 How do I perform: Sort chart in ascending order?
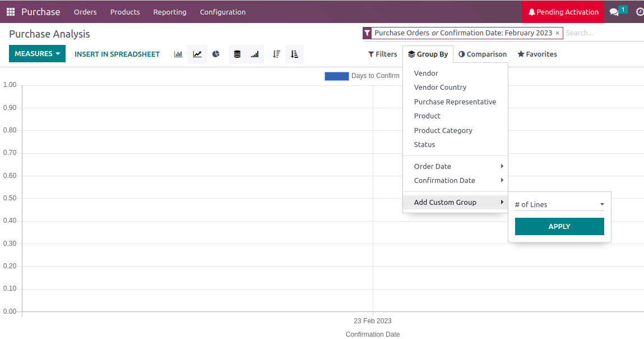pyautogui.click(x=294, y=54)
